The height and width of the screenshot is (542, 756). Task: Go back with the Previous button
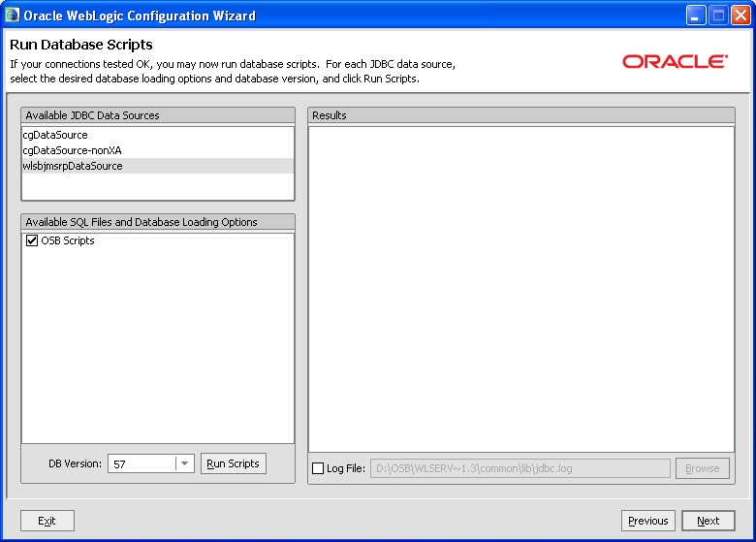[648, 521]
